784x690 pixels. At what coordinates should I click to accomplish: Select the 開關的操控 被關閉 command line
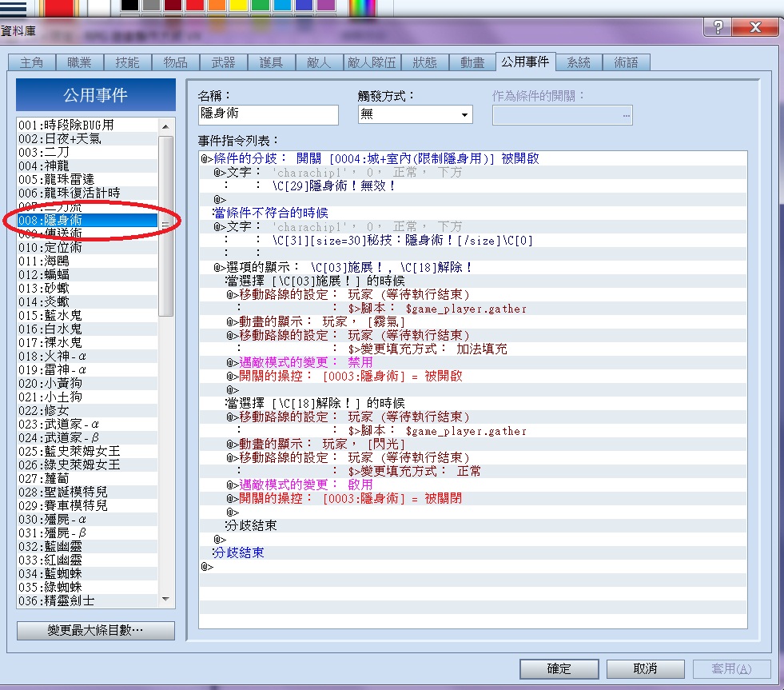(473, 498)
